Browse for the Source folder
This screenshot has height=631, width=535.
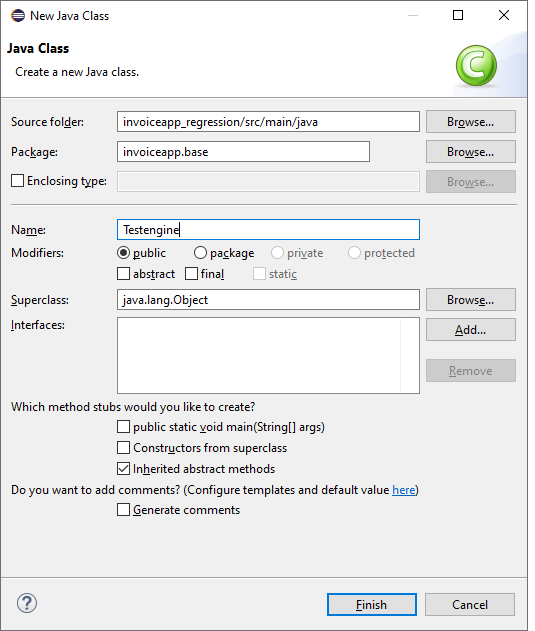point(471,122)
